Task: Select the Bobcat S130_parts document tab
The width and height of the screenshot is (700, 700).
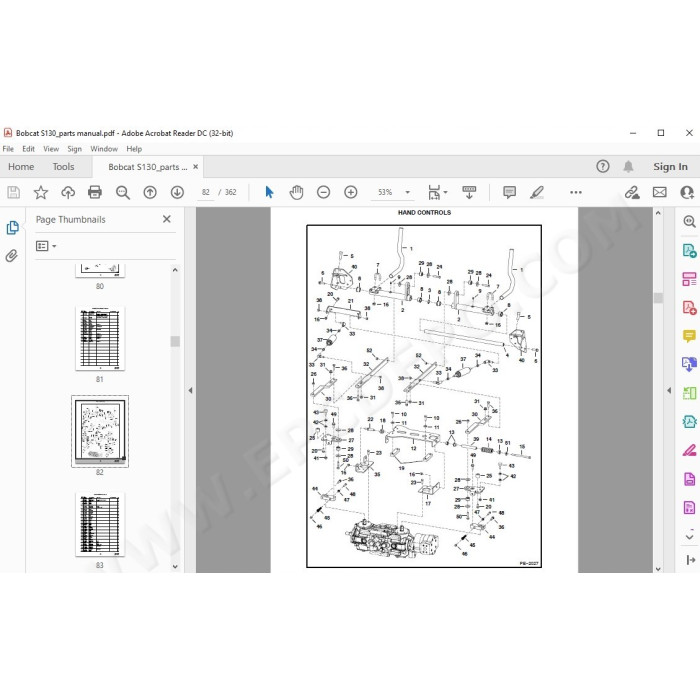Action: point(147,167)
